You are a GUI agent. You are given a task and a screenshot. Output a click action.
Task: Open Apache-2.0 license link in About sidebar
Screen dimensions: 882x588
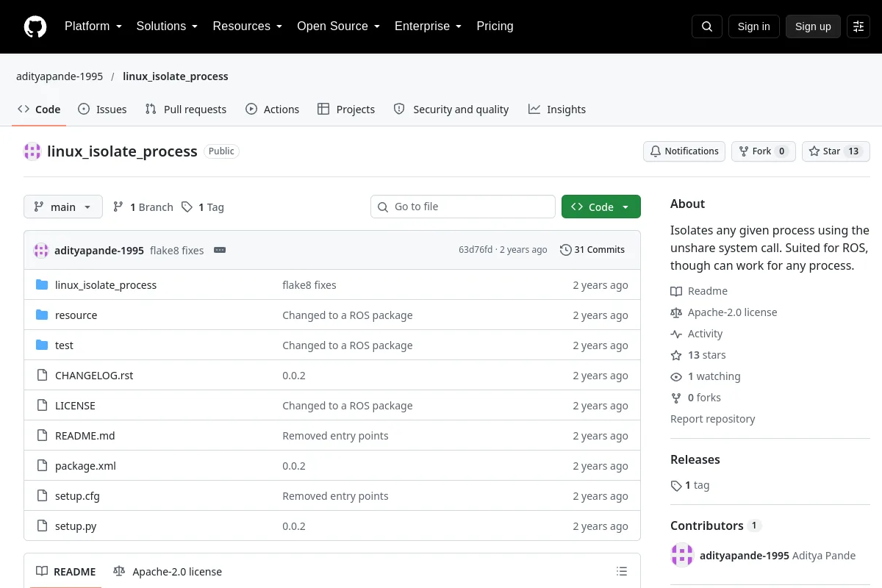coord(724,312)
